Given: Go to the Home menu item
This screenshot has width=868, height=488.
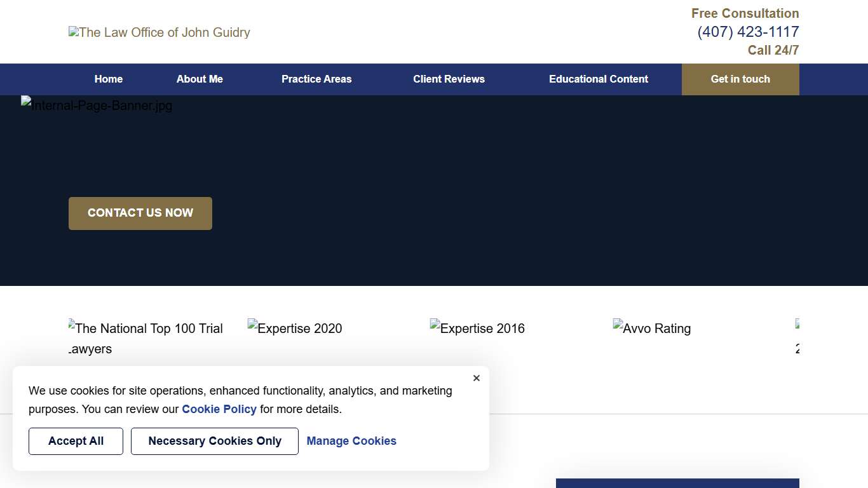Looking at the screenshot, I should pyautogui.click(x=109, y=79).
